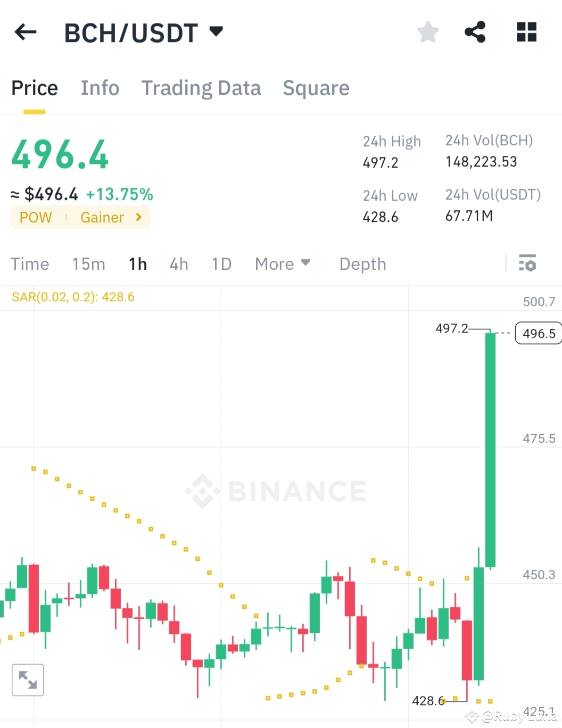Open the BCH/USDT pair selector dropdown
Screen dimensions: 562x728
point(216,31)
